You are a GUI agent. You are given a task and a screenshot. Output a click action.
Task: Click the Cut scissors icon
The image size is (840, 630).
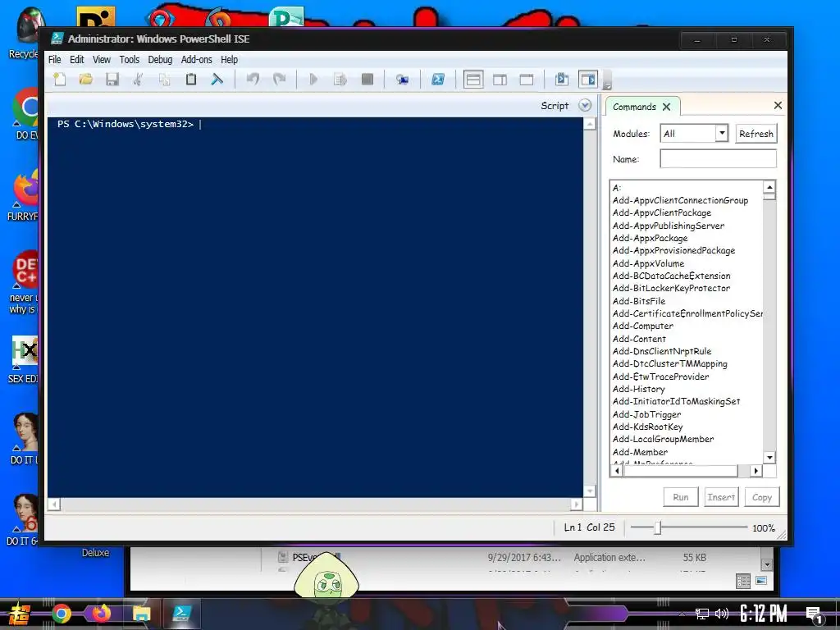(x=138, y=80)
